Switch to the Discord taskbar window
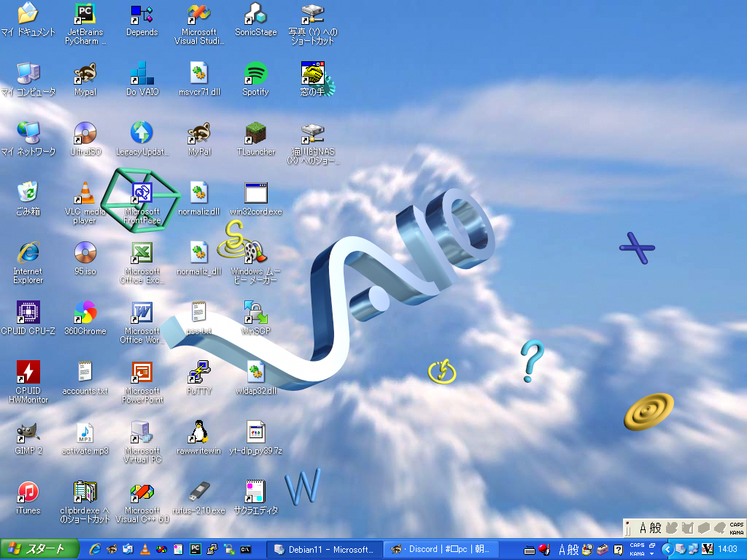747x560 pixels. [441, 550]
